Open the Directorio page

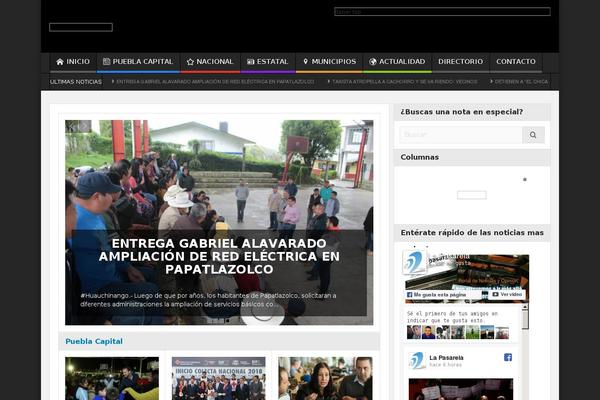[x=461, y=62]
